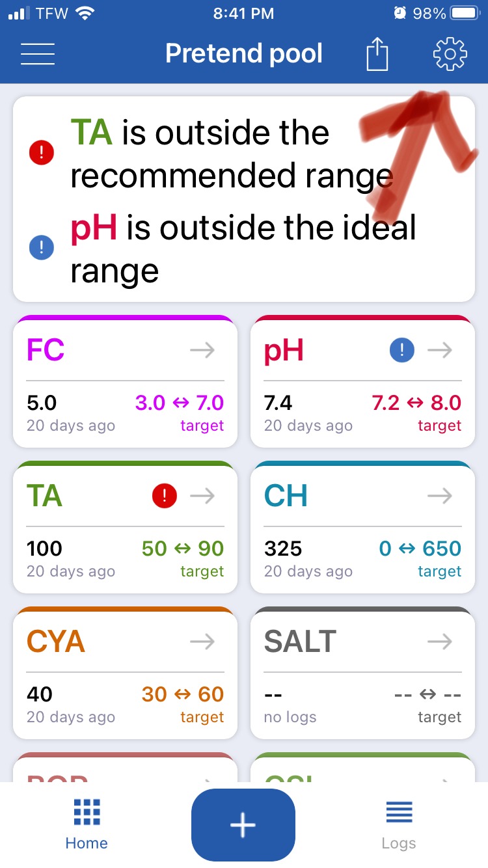Open CYA card arrow
Image resolution: width=488 pixels, height=868 pixels.
(x=202, y=642)
